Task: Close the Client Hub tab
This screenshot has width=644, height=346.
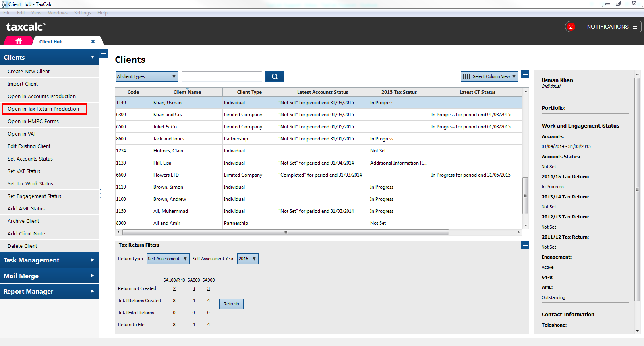Action: (x=93, y=41)
